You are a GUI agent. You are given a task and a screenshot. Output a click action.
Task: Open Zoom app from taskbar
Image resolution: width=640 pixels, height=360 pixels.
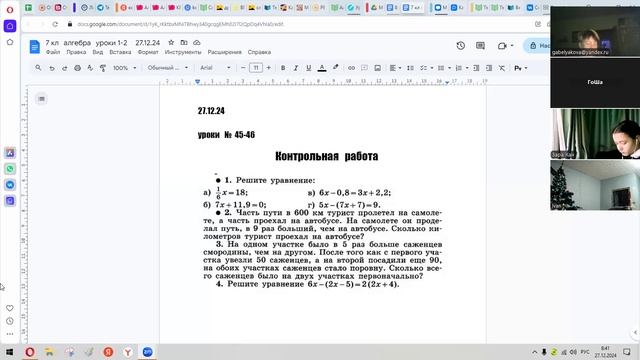pyautogui.click(x=147, y=352)
